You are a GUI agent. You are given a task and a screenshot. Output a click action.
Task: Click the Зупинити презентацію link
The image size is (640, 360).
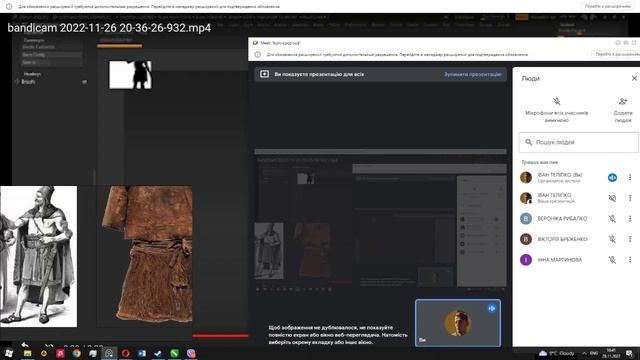[x=473, y=74]
